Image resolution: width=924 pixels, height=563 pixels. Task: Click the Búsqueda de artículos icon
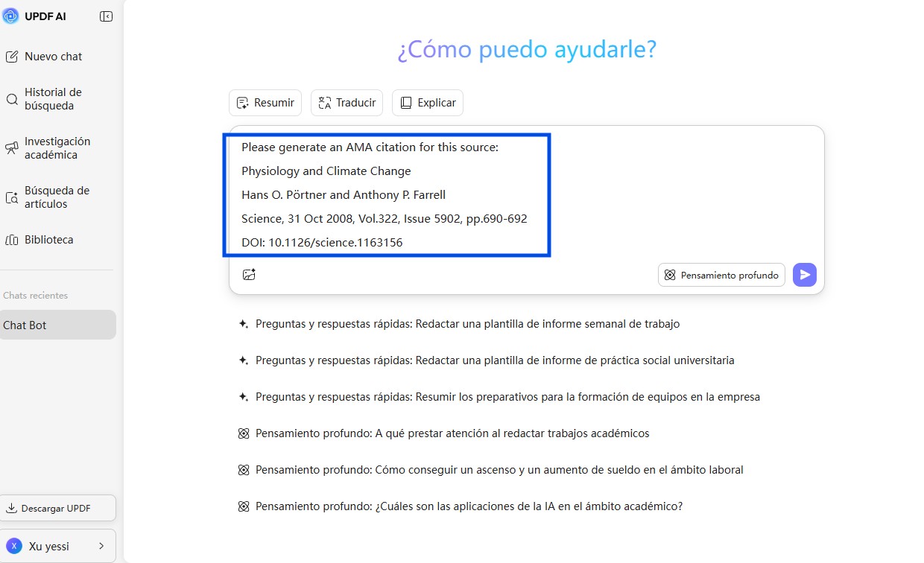12,197
